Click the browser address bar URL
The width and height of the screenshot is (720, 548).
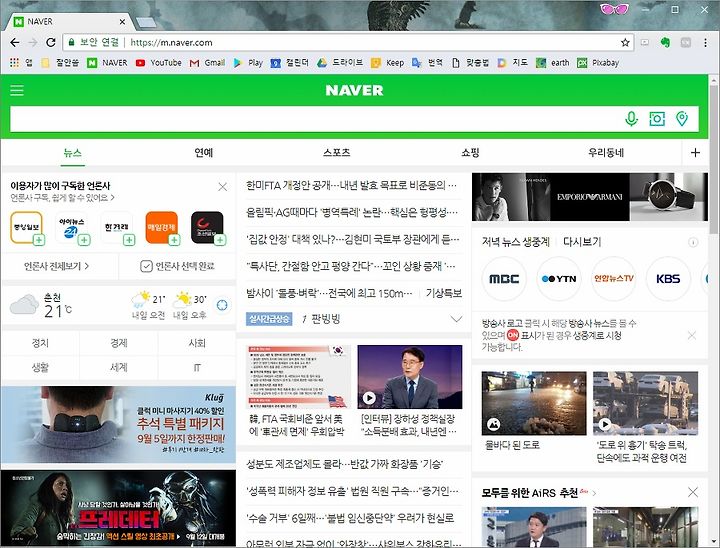(171, 43)
